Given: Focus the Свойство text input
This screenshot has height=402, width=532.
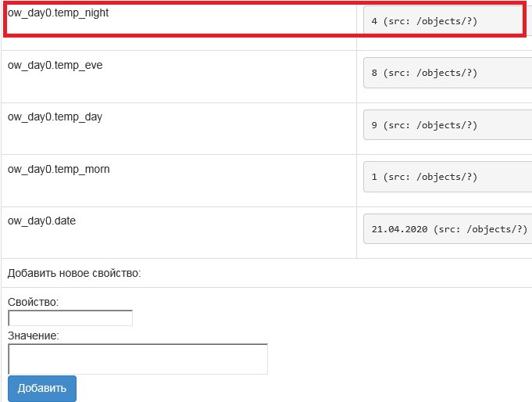Looking at the screenshot, I should (x=70, y=318).
